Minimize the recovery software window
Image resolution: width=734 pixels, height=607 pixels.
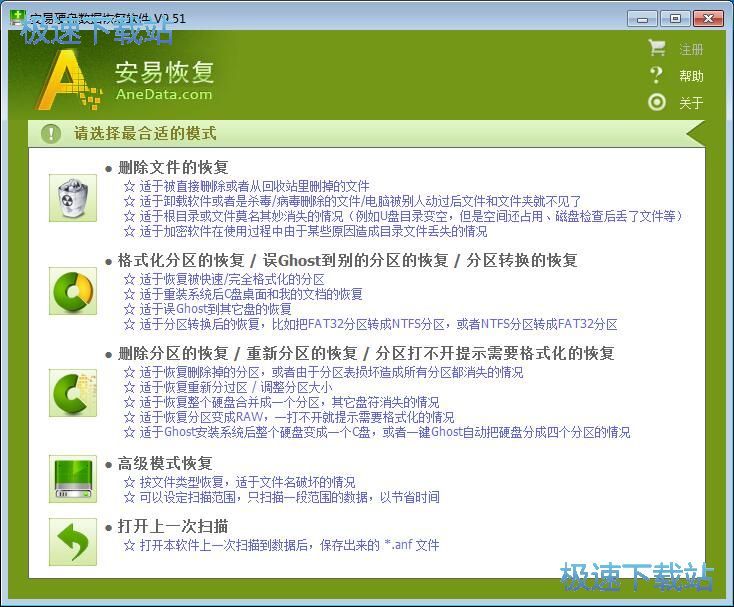643,19
